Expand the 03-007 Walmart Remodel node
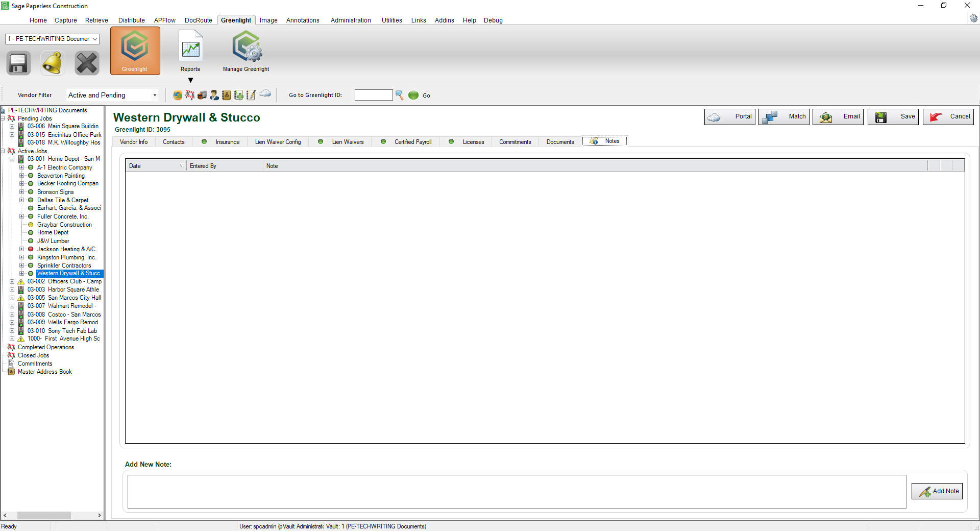Image resolution: width=980 pixels, height=531 pixels. (12, 306)
